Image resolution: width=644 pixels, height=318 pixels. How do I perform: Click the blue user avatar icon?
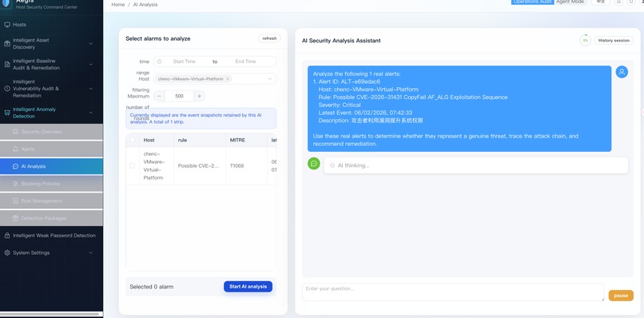[622, 72]
